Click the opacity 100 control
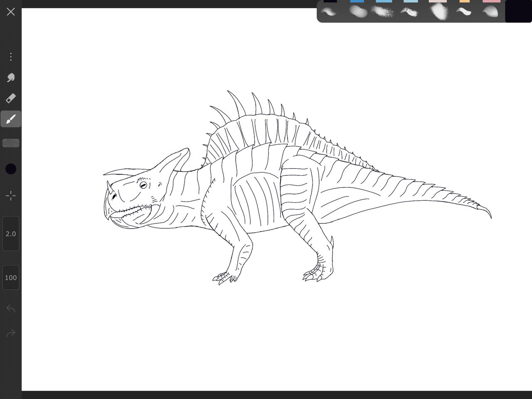The image size is (532, 399). pos(11,278)
